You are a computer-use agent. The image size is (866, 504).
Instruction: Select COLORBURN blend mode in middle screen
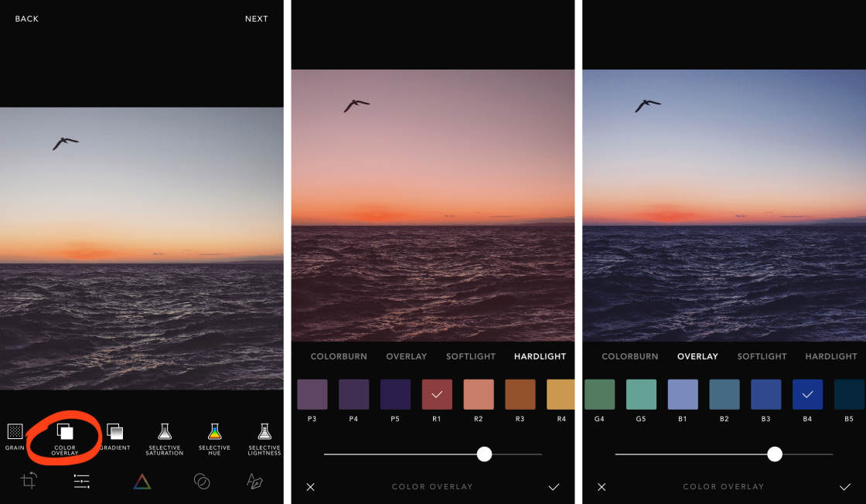click(x=339, y=356)
